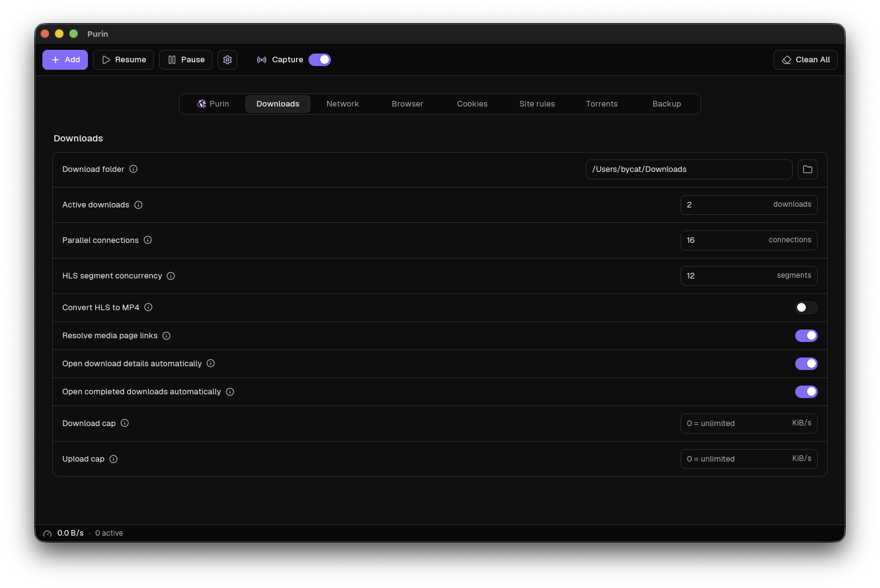Click the '0 active' status text

tap(109, 533)
